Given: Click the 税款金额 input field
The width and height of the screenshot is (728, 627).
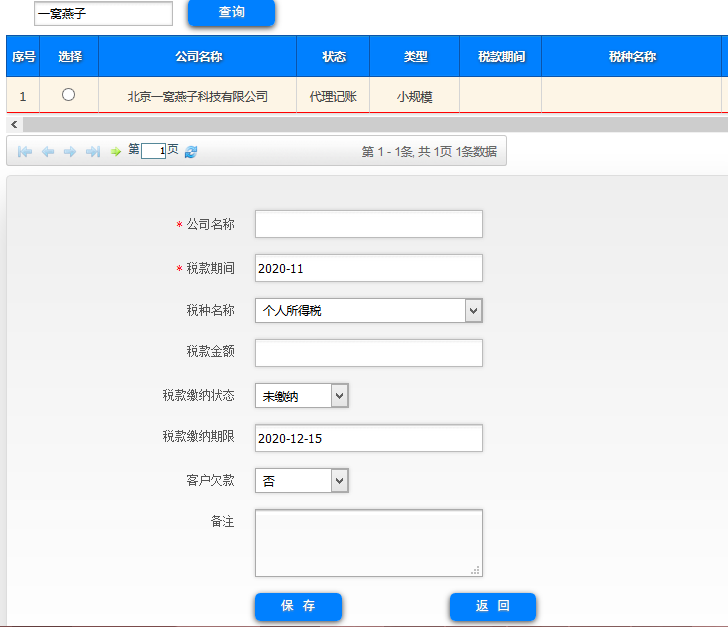Looking at the screenshot, I should pyautogui.click(x=369, y=353).
